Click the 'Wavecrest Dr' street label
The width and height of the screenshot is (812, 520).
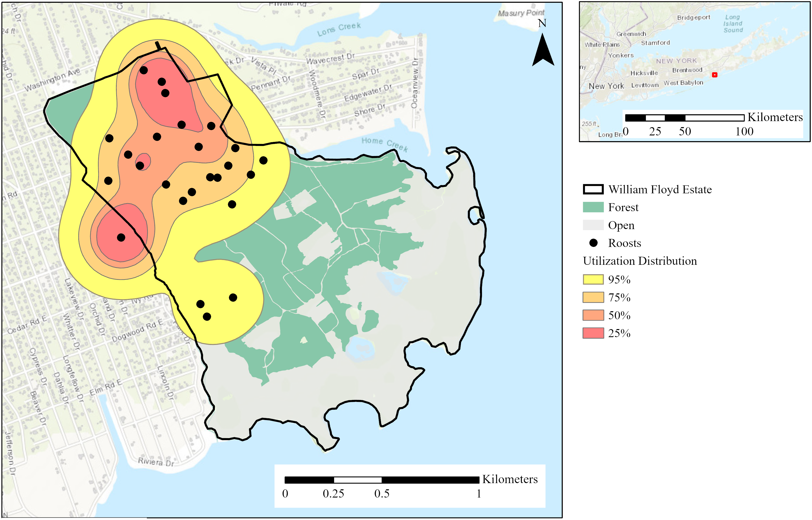click(x=330, y=59)
